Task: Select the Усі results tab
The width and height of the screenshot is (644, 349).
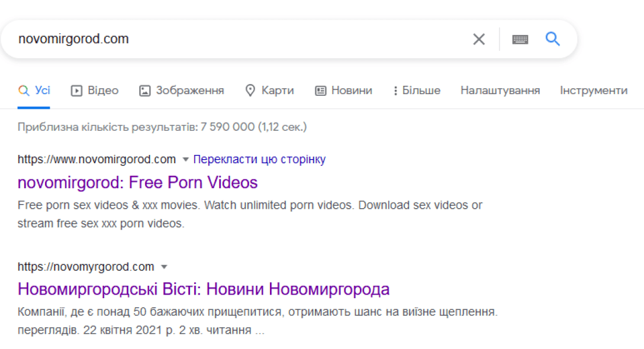Action: click(x=34, y=91)
